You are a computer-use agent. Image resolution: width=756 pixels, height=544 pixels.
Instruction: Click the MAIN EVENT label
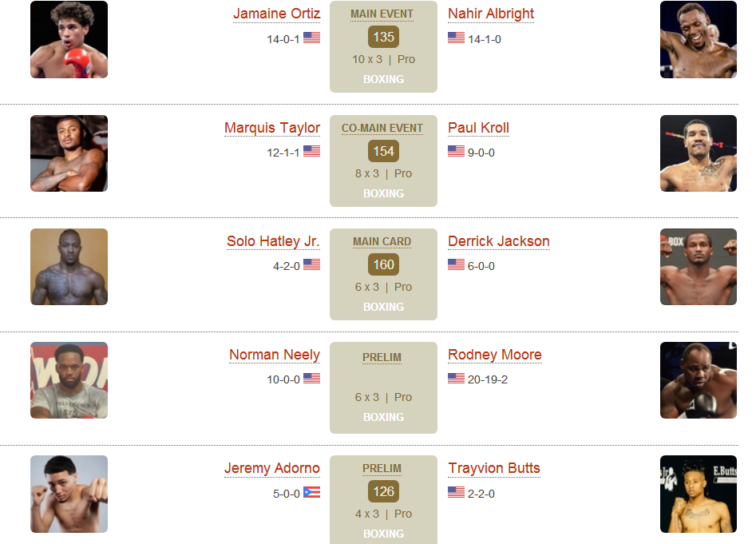point(382,14)
